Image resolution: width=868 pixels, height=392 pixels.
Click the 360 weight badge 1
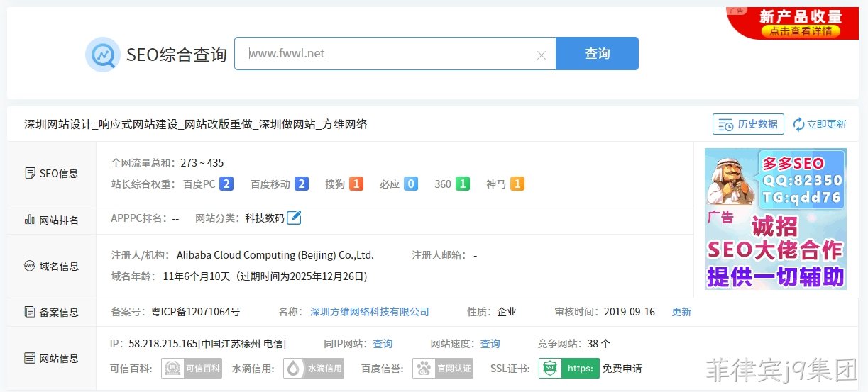coord(462,184)
